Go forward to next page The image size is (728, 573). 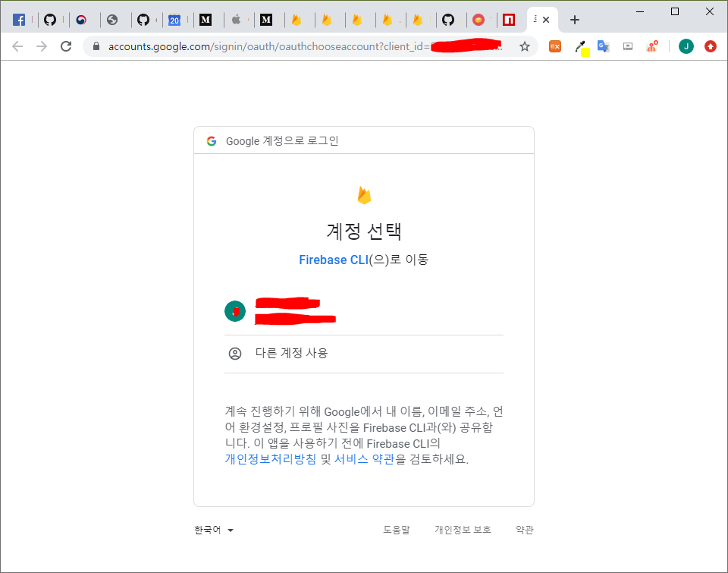coord(42,46)
